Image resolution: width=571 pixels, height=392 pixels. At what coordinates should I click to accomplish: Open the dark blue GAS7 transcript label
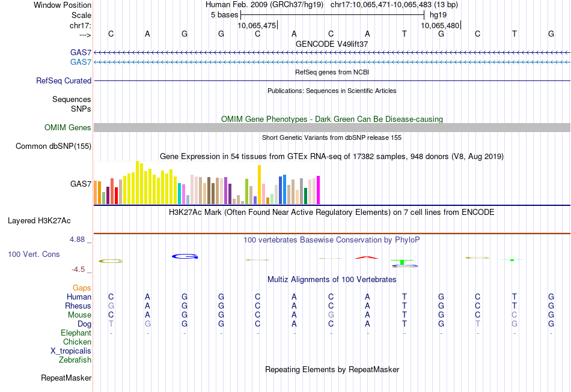pyautogui.click(x=81, y=52)
